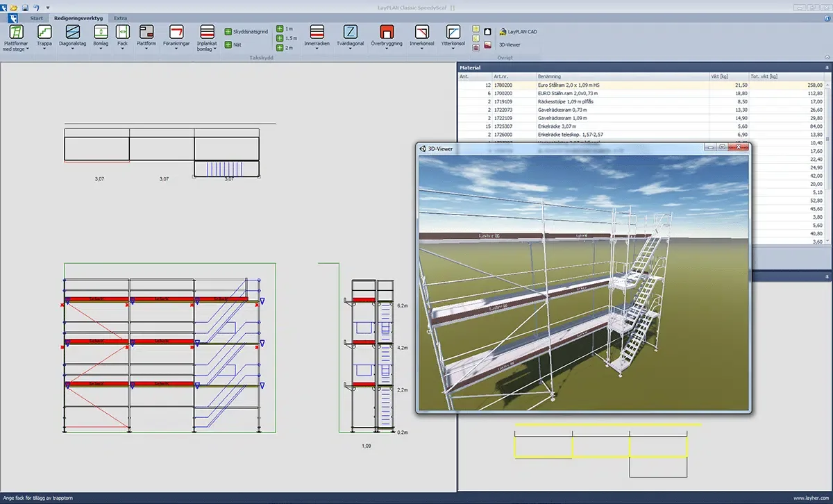
Task: Click article number 1780200
Action: tap(503, 85)
